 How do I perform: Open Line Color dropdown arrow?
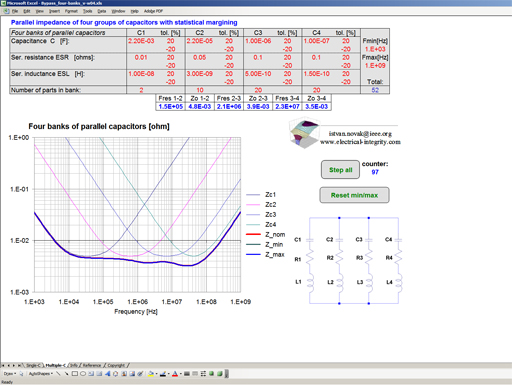coord(169,374)
